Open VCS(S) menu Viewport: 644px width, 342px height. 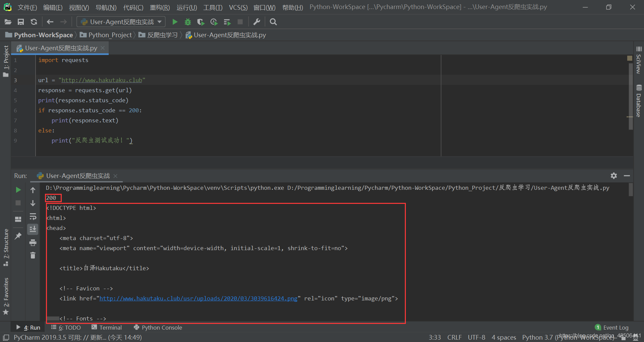click(x=238, y=7)
